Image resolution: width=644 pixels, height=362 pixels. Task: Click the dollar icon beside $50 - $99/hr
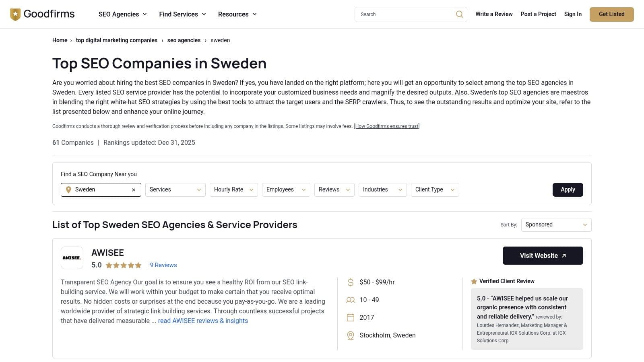click(350, 282)
